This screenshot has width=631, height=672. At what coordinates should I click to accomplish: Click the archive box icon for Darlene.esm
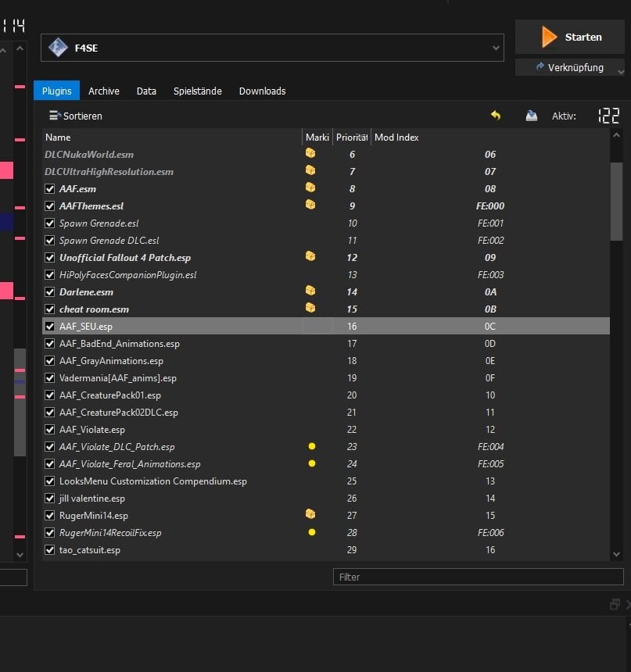[x=310, y=291]
